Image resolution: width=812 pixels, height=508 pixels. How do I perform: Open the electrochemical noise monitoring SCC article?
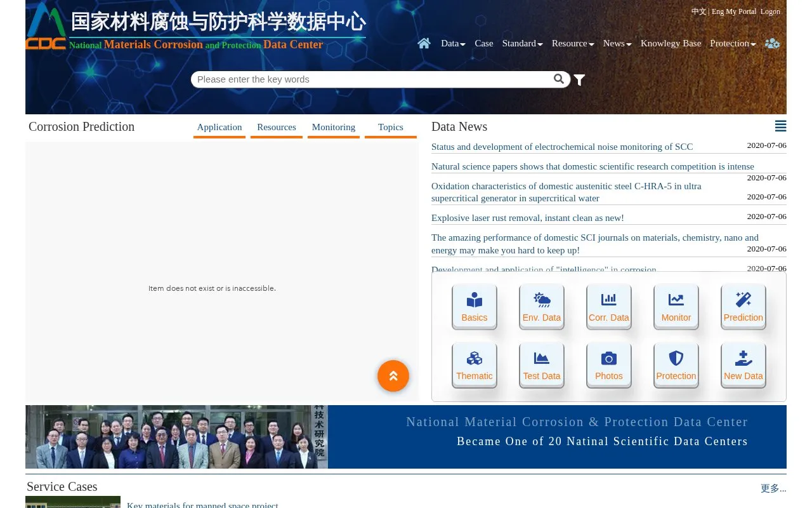tap(562, 147)
